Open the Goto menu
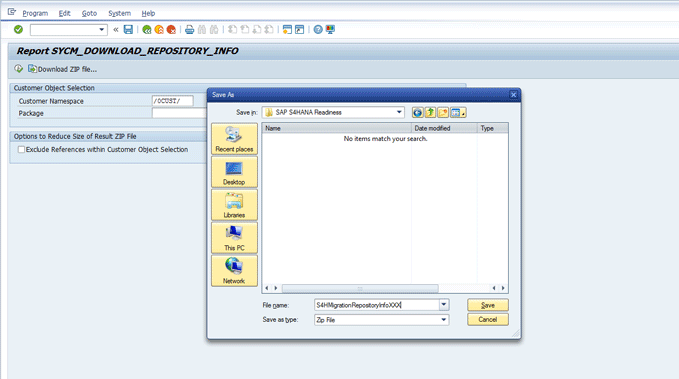This screenshot has height=379, width=679. (x=89, y=13)
